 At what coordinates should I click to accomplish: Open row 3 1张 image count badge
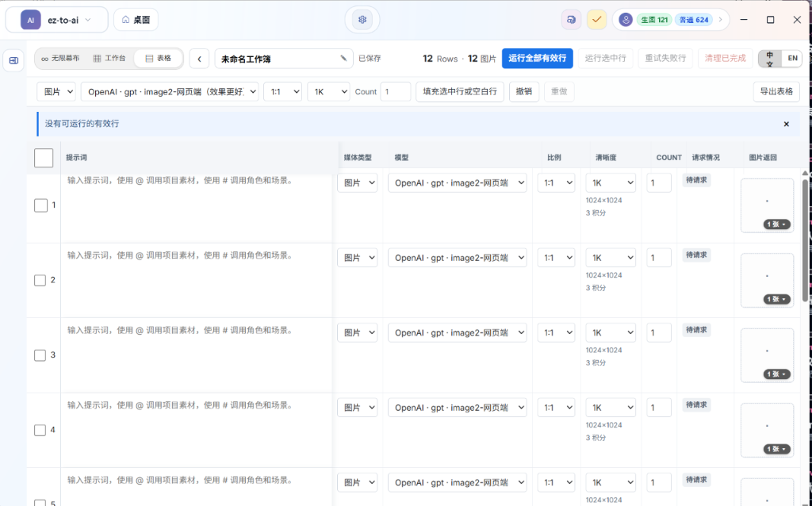click(x=777, y=374)
